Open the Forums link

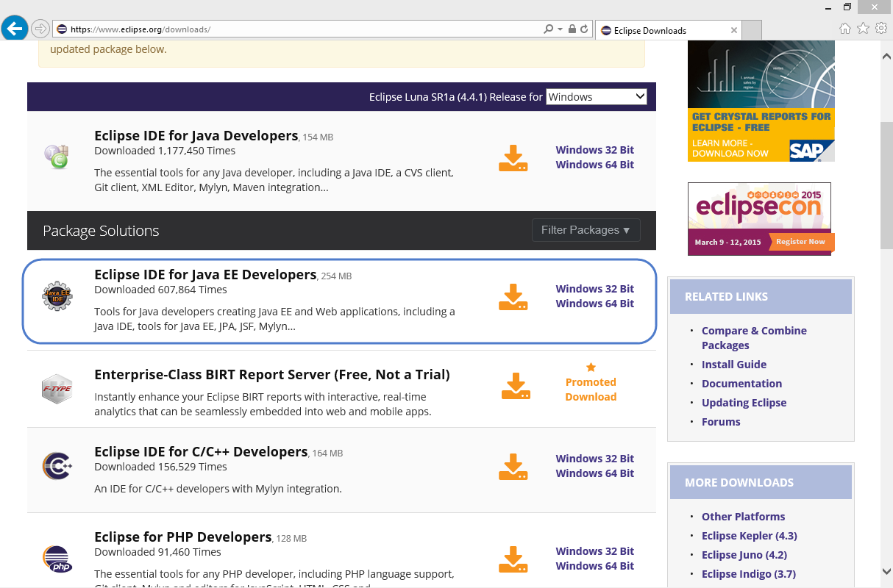[x=721, y=422]
